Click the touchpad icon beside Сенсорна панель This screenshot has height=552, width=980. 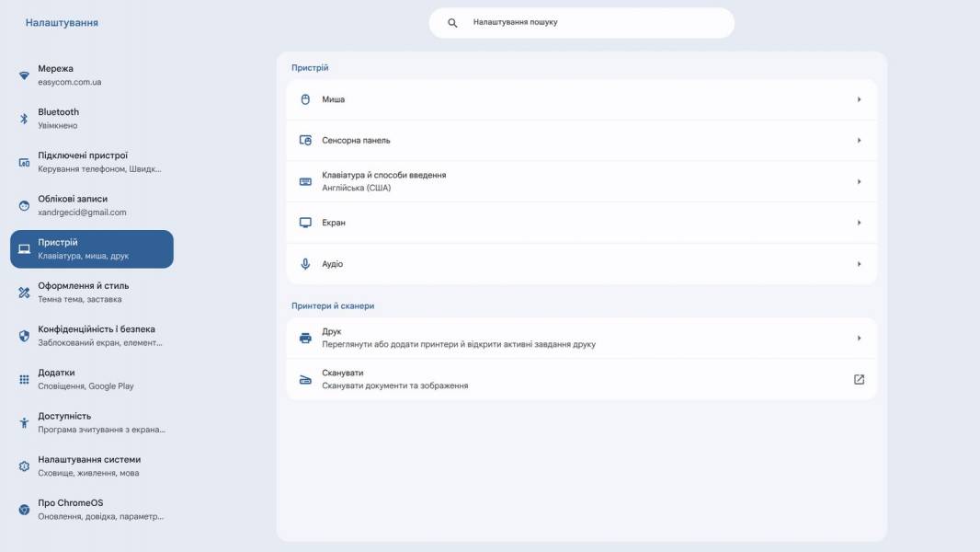(305, 141)
